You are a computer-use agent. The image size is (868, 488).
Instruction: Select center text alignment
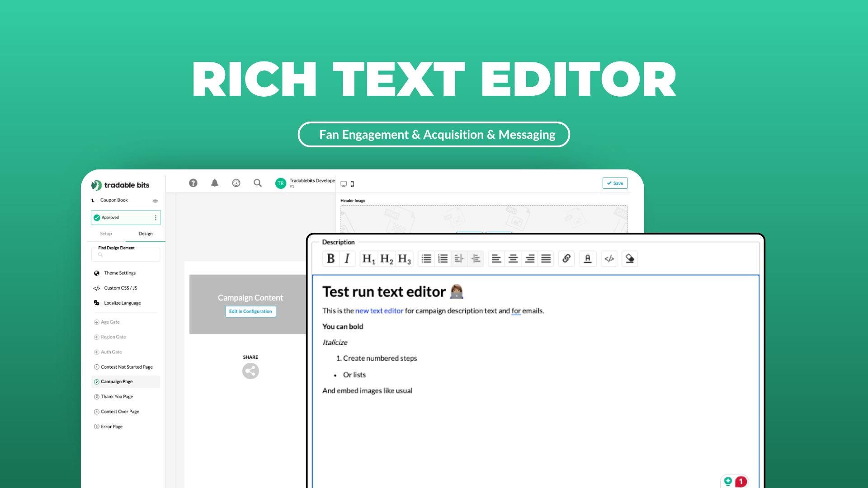513,258
